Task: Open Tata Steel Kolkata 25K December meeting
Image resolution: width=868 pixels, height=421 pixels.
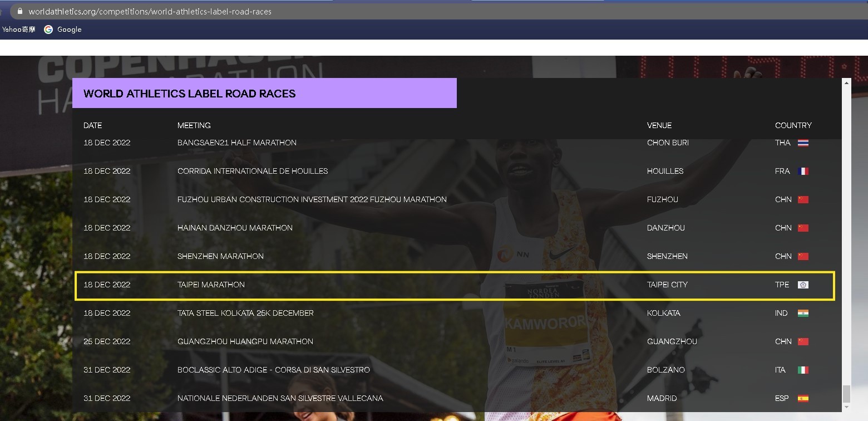Action: (245, 313)
